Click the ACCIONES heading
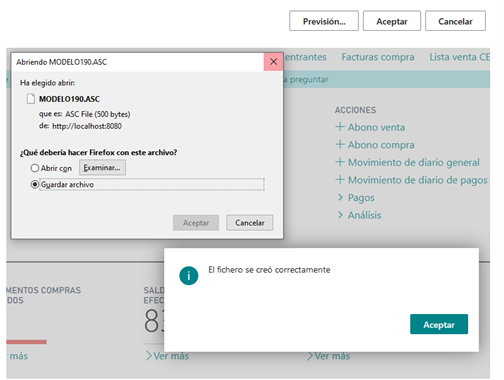The image size is (504, 380). point(355,110)
